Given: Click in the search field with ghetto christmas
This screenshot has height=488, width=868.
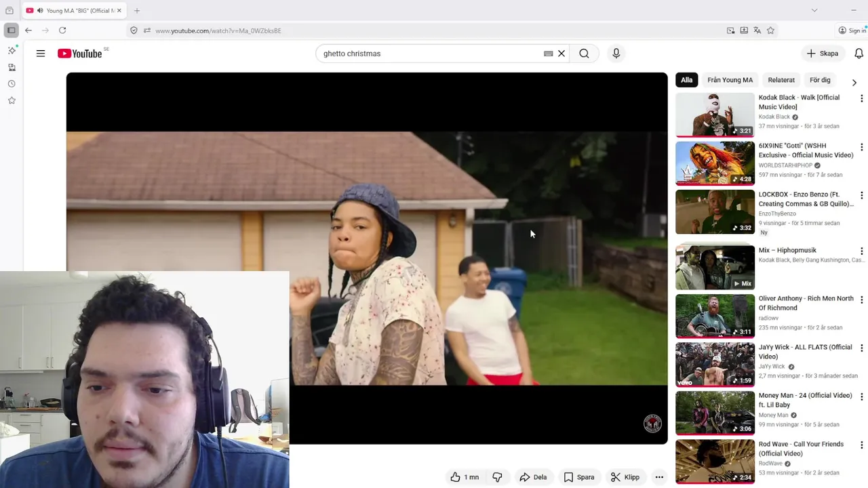Looking at the screenshot, I should [x=431, y=54].
